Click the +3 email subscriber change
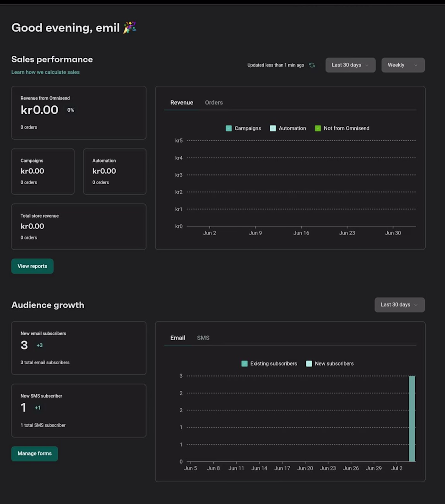This screenshot has height=504, width=445. (39, 345)
